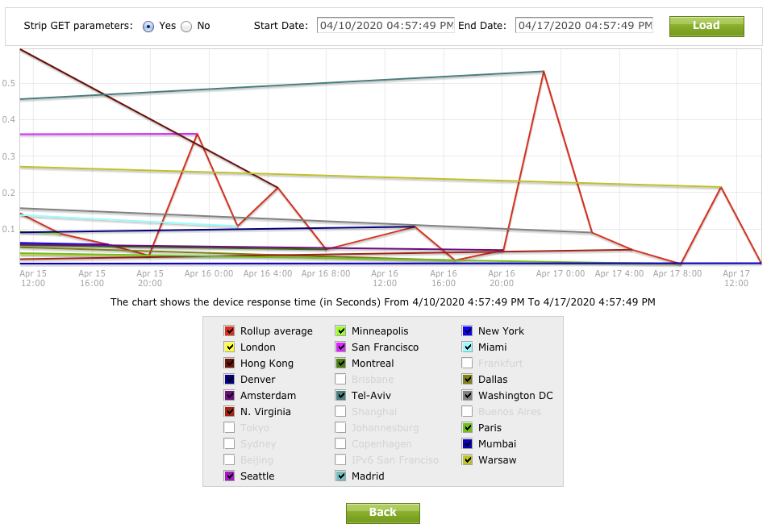Toggle the San Francisco checkbox
The height and width of the screenshot is (532, 771).
click(341, 347)
